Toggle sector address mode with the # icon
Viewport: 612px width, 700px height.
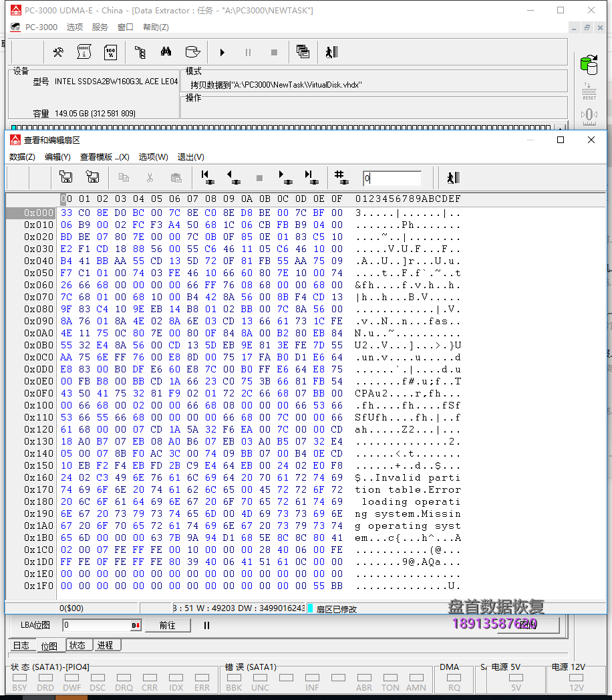pos(341,177)
